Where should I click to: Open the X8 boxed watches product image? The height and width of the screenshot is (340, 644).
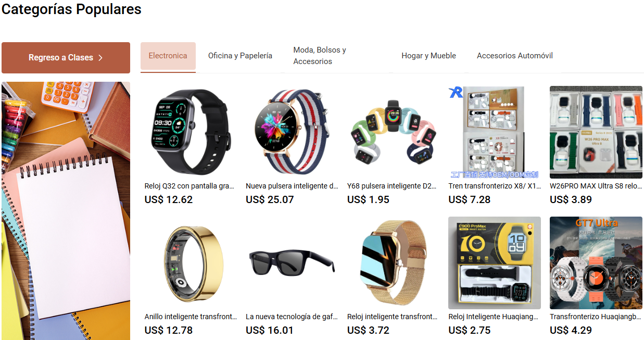pos(495,132)
